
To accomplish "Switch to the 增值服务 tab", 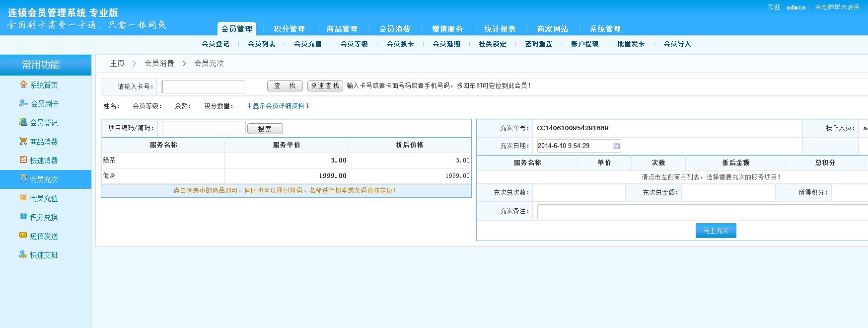I will coord(447,29).
